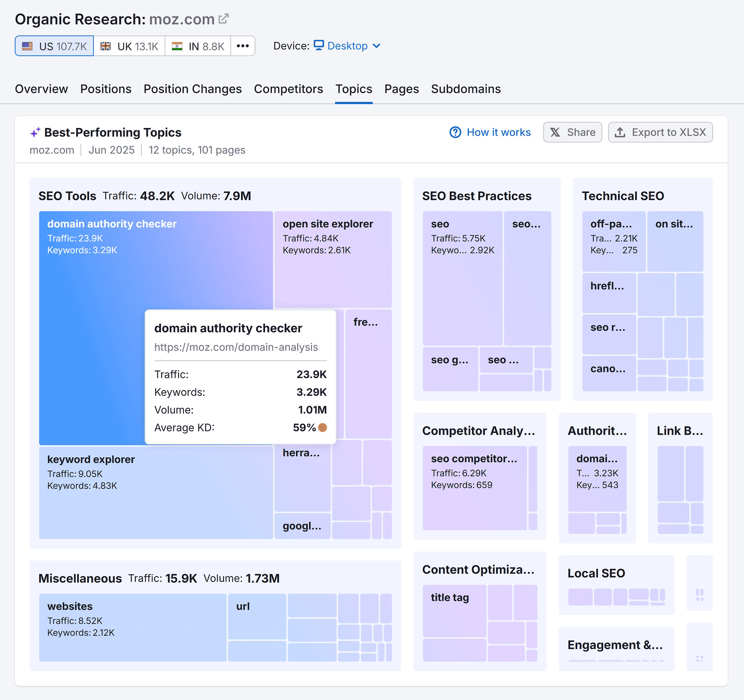744x700 pixels.
Task: Click the X logo inside the Share button
Action: (x=555, y=132)
